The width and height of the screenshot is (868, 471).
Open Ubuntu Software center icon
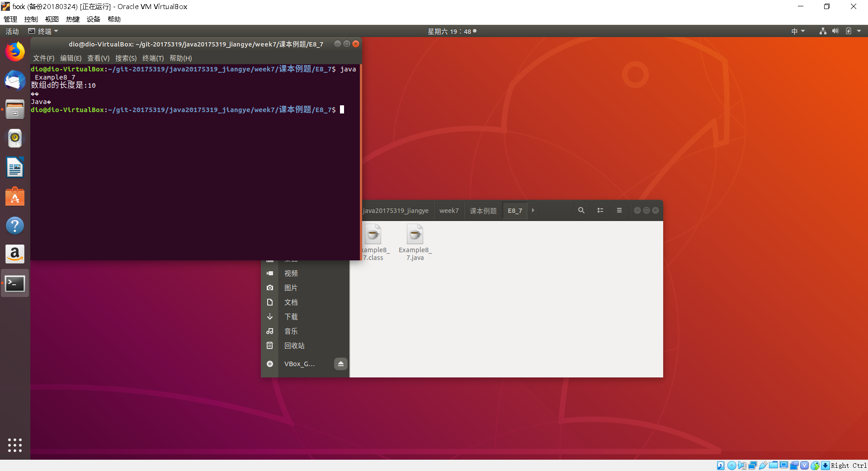[15, 196]
